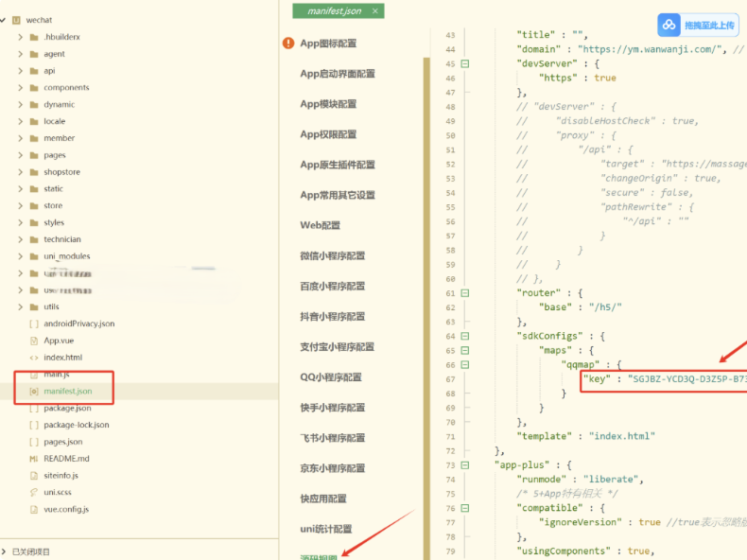The height and width of the screenshot is (560, 747).
Task: Expand the components folder chevron
Action: pyautogui.click(x=21, y=88)
